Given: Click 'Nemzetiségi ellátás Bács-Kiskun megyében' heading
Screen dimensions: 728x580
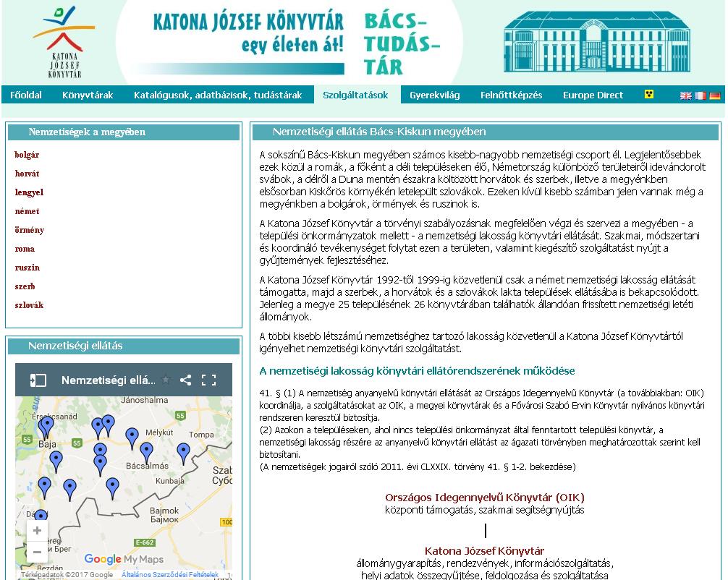Looking at the screenshot, I should pos(379,132).
